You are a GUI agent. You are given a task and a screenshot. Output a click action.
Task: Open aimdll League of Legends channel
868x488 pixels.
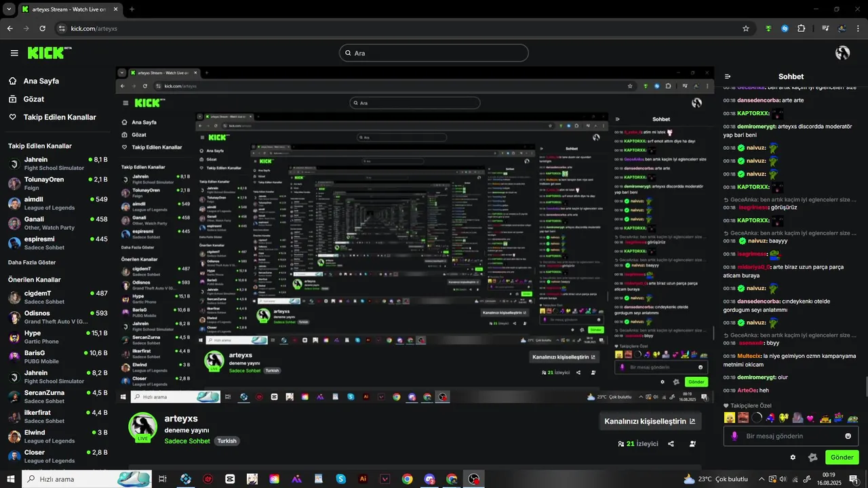tap(58, 203)
